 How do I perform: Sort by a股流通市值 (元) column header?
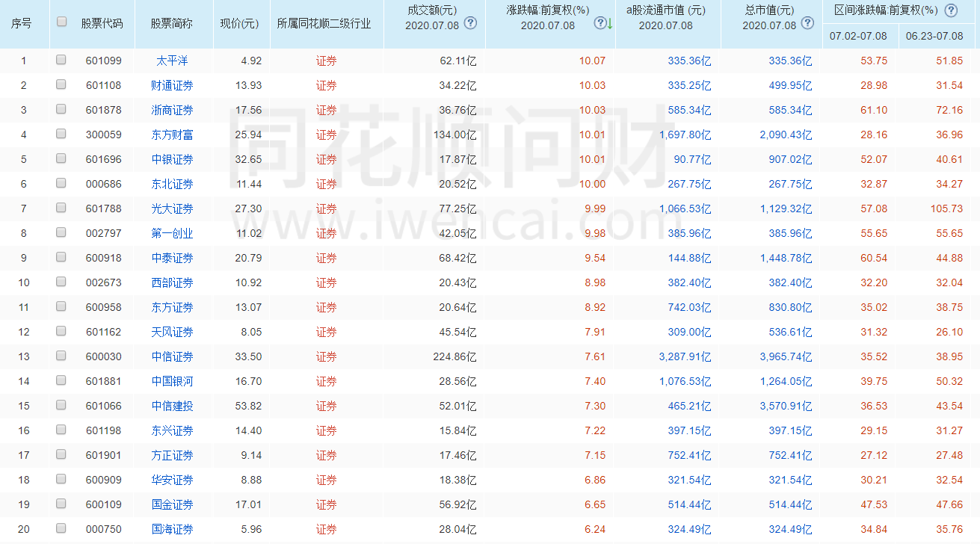tap(666, 10)
